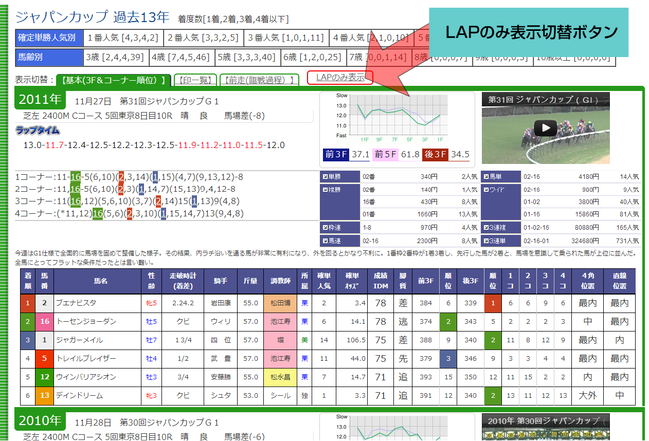Click trainer シール in デインドリーム row
The image size is (649, 441).
280,395
